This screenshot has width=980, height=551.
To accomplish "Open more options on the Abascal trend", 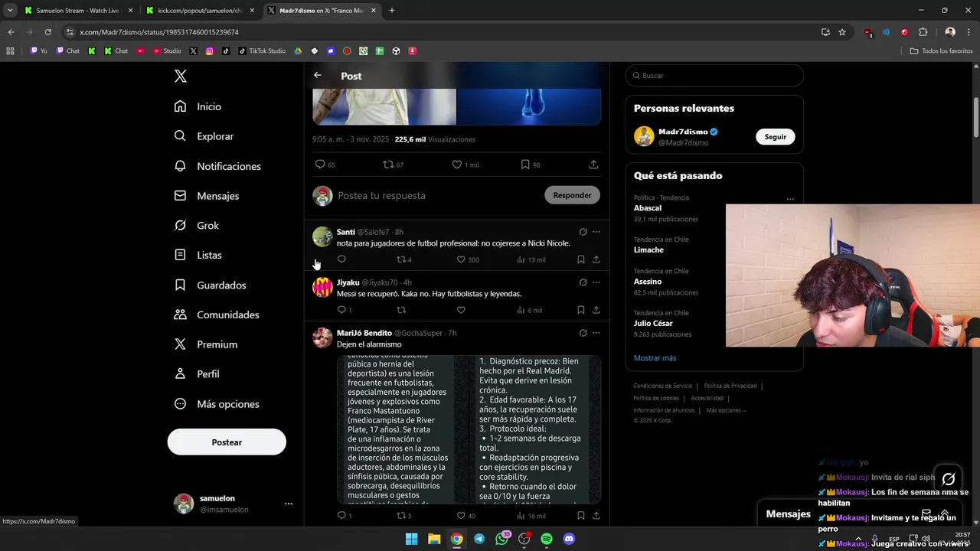I will (x=790, y=199).
